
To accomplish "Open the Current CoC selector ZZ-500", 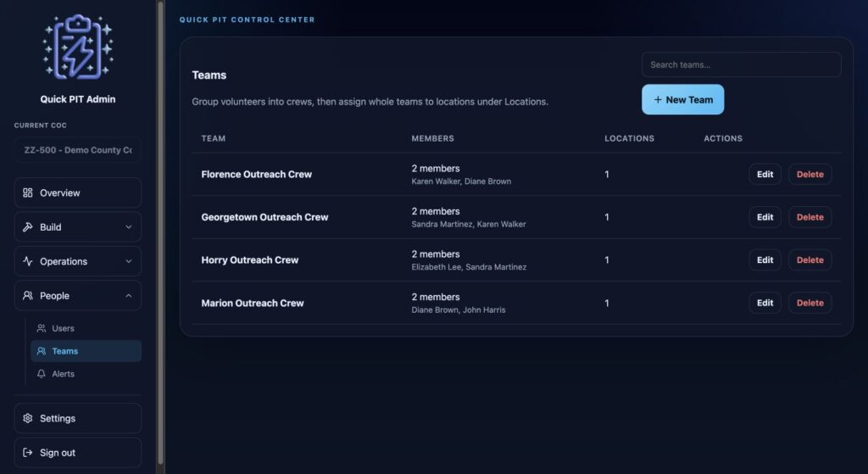I will [x=77, y=150].
